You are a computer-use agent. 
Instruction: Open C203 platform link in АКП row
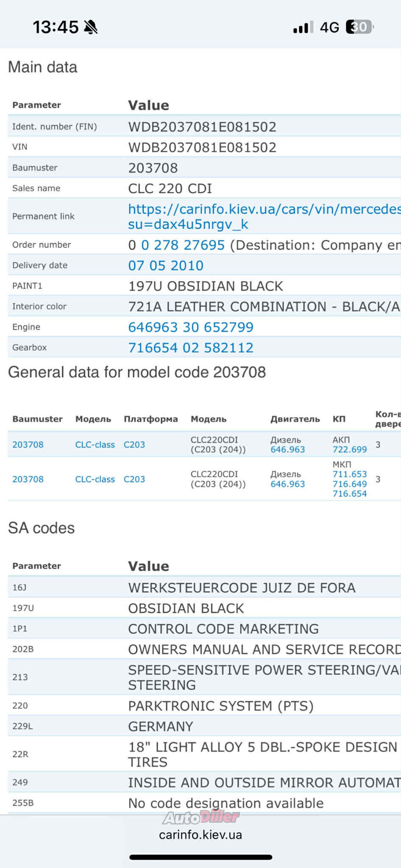pos(134,445)
